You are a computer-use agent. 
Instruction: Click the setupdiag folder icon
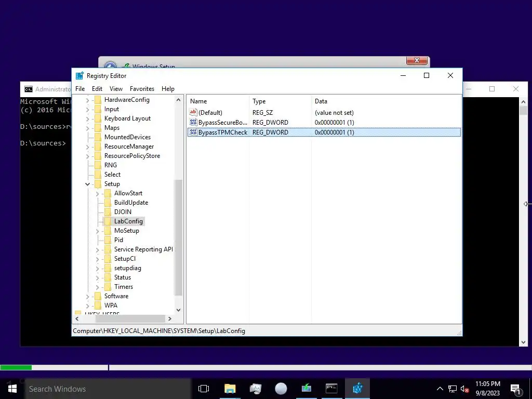(108, 268)
